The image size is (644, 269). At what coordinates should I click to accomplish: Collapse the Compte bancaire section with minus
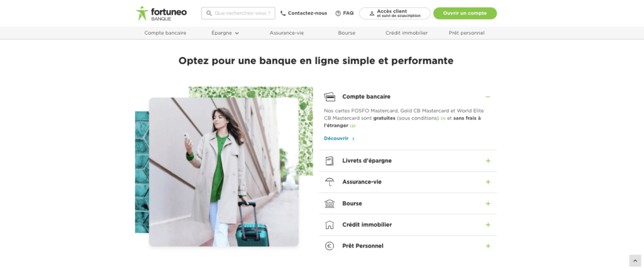pyautogui.click(x=488, y=97)
